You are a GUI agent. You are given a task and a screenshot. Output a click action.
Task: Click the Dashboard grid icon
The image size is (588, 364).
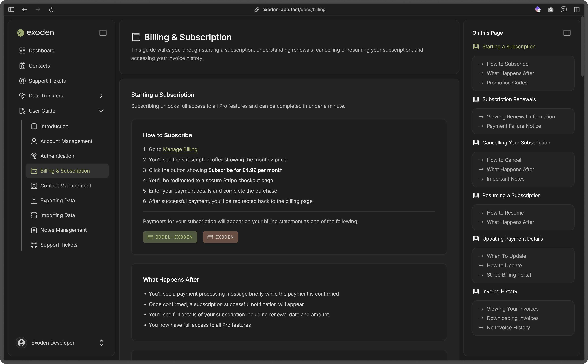point(22,51)
